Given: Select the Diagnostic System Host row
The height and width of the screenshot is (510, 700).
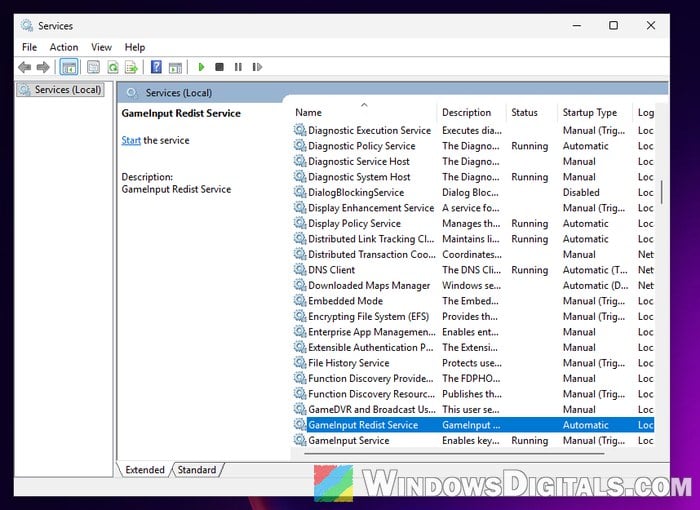Looking at the screenshot, I should (x=473, y=177).
